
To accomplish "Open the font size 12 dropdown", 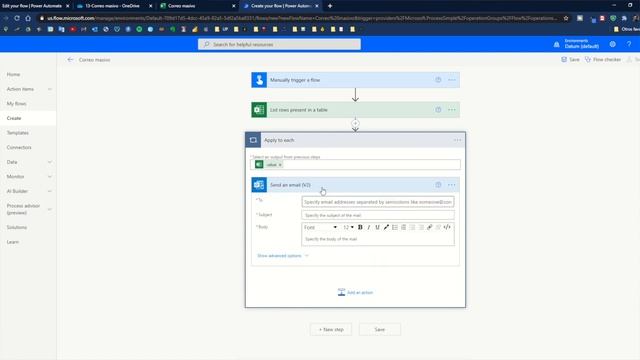I will click(x=348, y=227).
